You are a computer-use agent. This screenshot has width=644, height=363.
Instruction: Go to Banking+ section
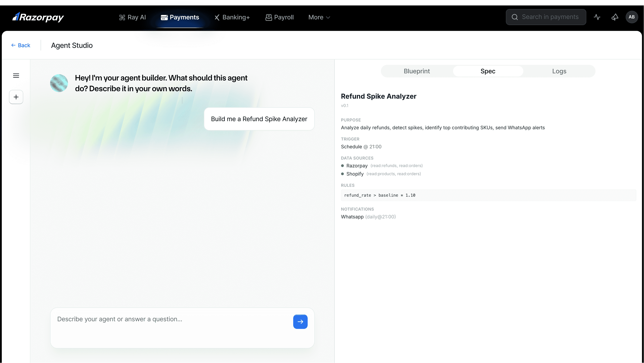(232, 17)
